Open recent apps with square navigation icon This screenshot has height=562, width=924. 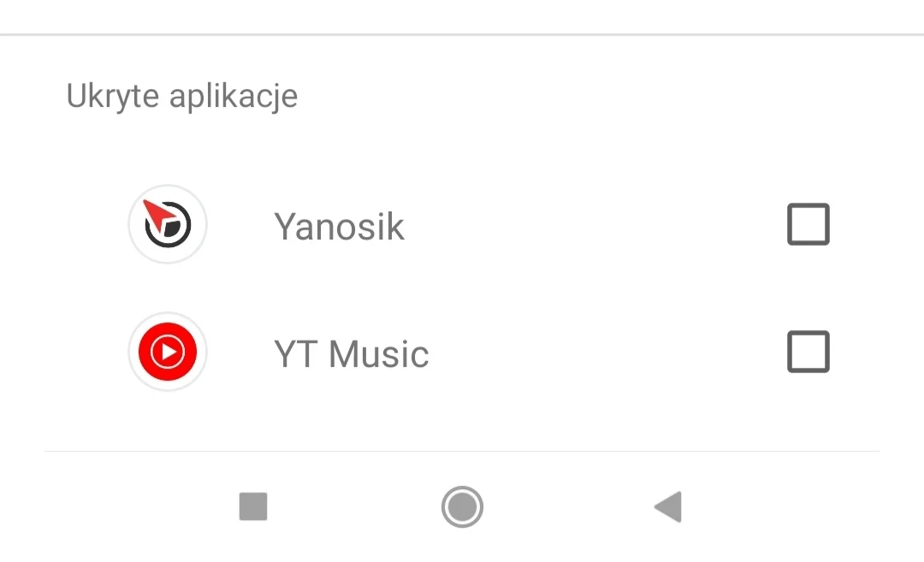click(x=253, y=506)
